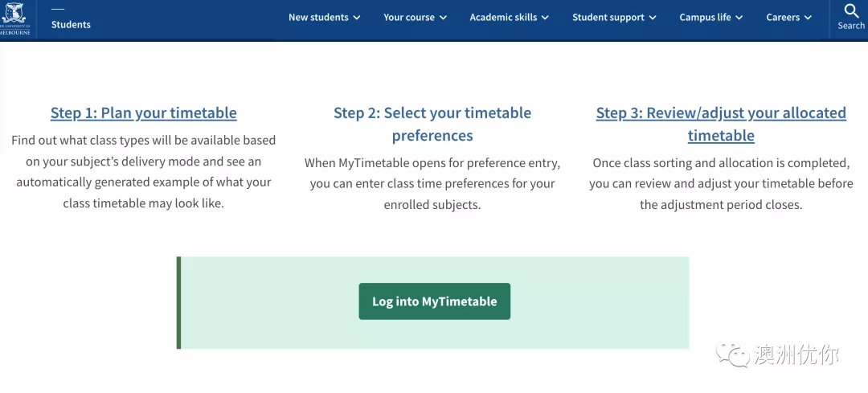This screenshot has width=868, height=393.
Task: Expand the Careers chevron
Action: [808, 18]
